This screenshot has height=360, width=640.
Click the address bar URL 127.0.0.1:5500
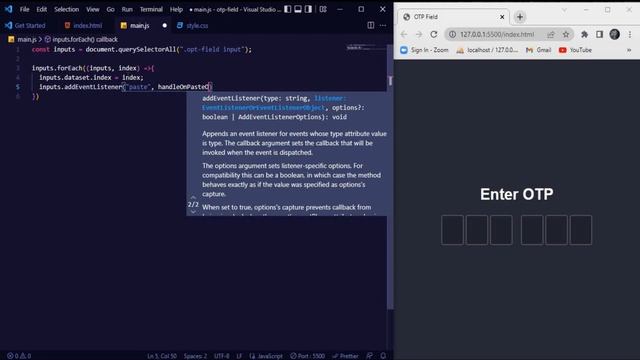(x=497, y=34)
